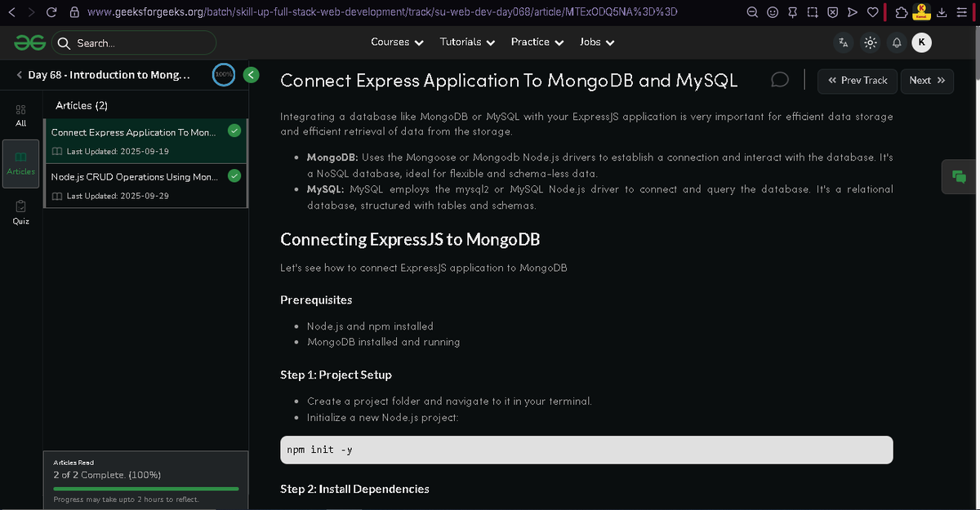Open the green floating chat icon on right

(960, 176)
